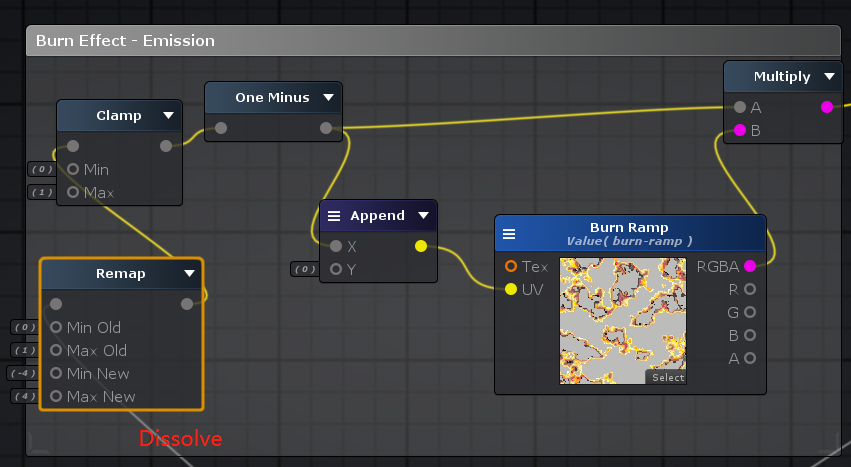Click the 'Value( burn-ramp )' subtitle text

(630, 241)
